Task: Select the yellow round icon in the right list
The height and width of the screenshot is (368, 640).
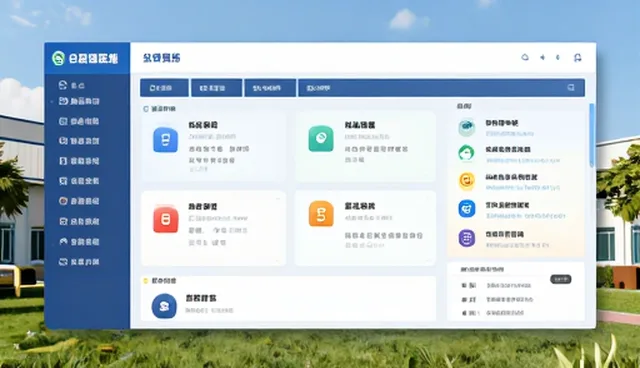Action: pos(467,181)
